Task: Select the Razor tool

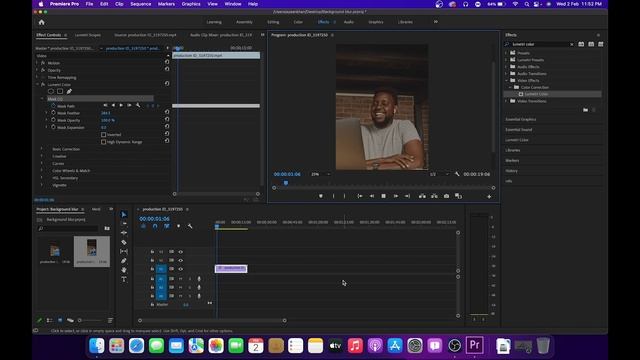Action: click(124, 242)
